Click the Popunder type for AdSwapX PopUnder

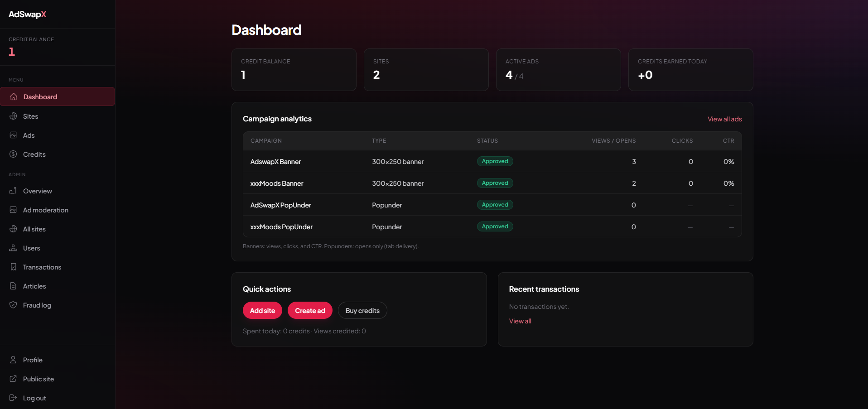pyautogui.click(x=387, y=205)
